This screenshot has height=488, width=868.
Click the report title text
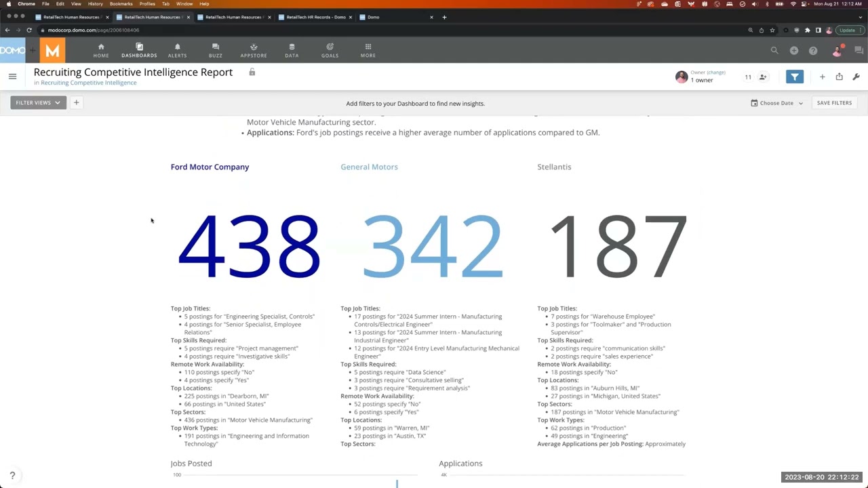coord(133,72)
